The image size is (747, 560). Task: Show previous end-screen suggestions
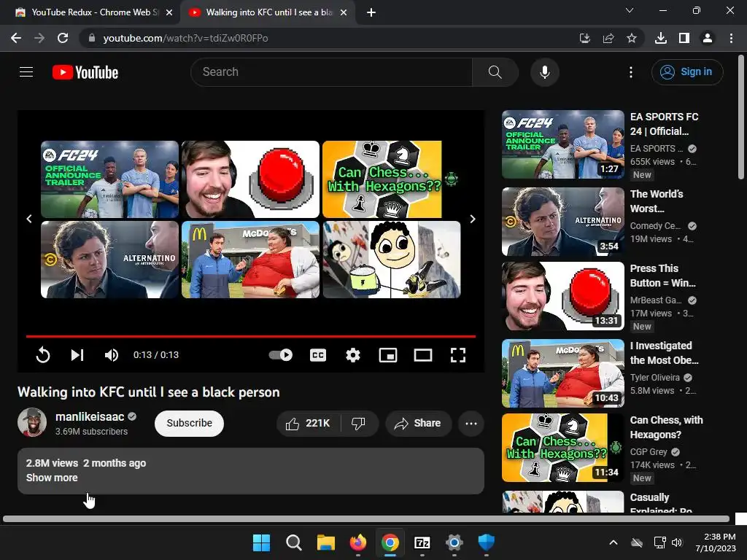point(29,219)
